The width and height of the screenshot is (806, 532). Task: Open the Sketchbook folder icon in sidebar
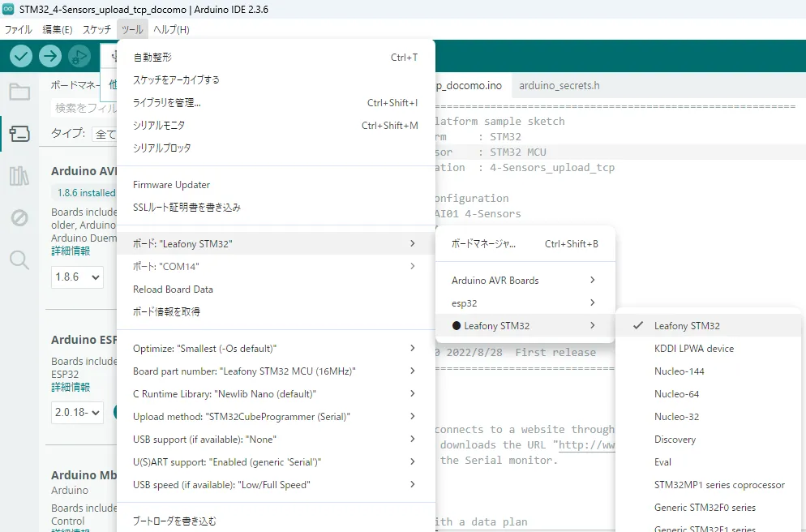coord(19,92)
